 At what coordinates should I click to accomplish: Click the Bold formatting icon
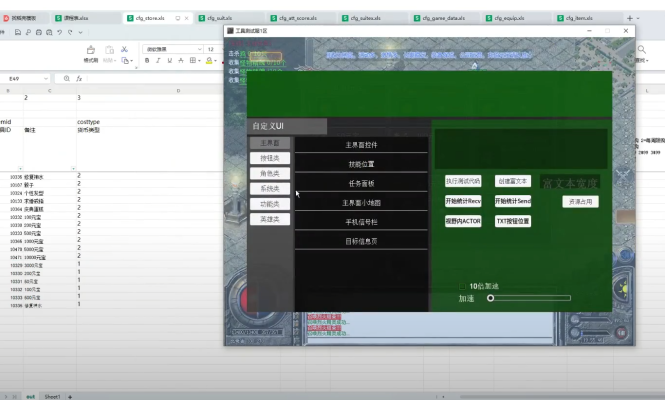point(146,60)
